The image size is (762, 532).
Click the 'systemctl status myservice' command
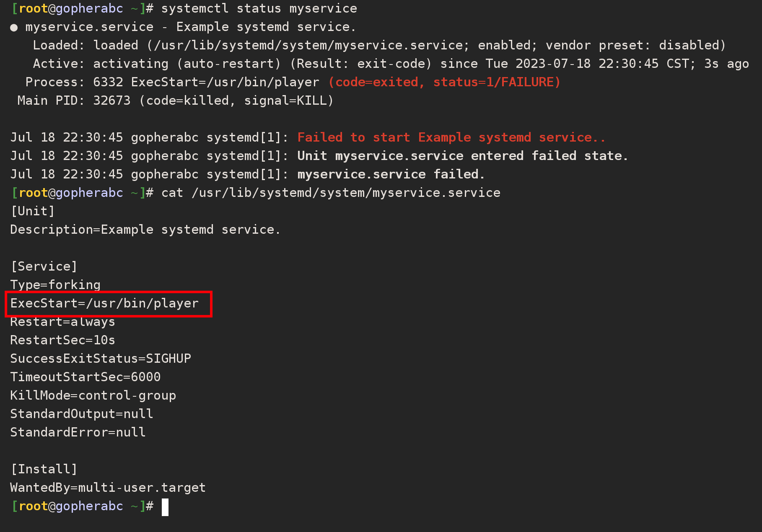[x=259, y=8]
